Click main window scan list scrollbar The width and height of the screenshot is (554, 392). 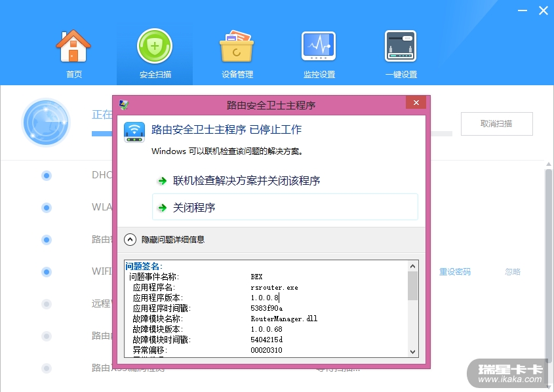point(548,265)
